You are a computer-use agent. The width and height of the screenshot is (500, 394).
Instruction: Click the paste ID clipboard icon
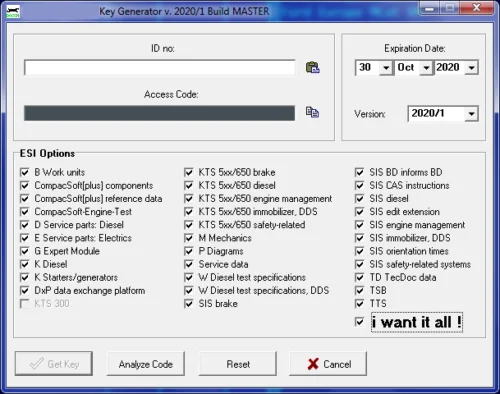pyautogui.click(x=313, y=67)
